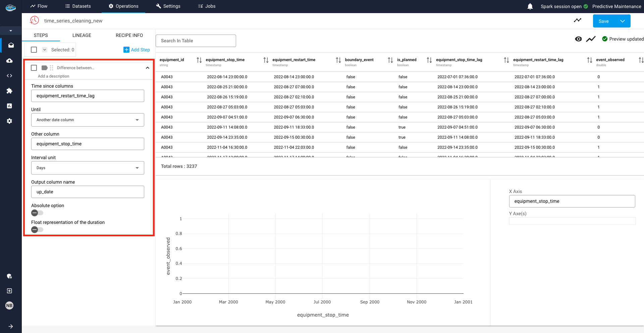Click the recipe clock icon beside the recipe name

[34, 20]
